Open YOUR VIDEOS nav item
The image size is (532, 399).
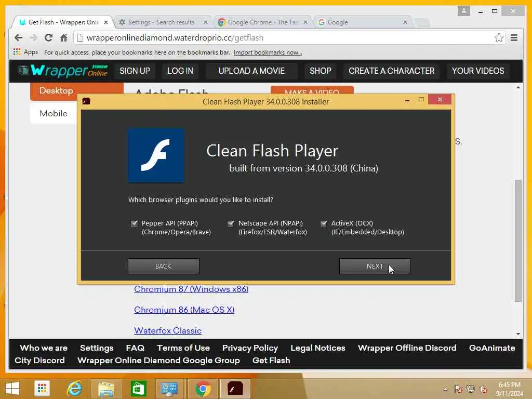478,71
